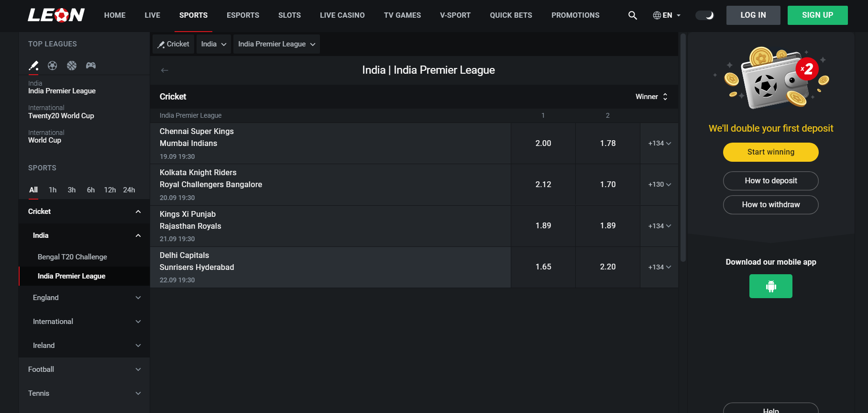Open India Premier League under Top Leagues
Image resolution: width=868 pixels, height=413 pixels.
(62, 87)
